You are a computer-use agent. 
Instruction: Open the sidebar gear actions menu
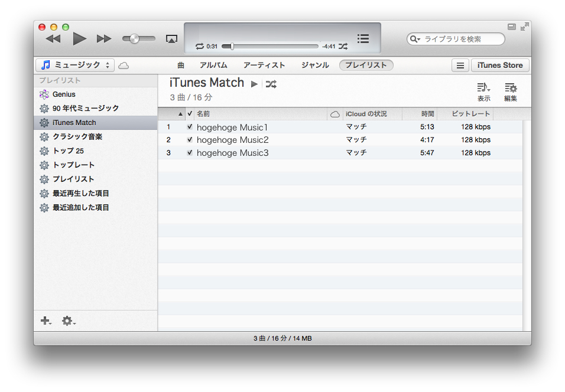pyautogui.click(x=69, y=321)
